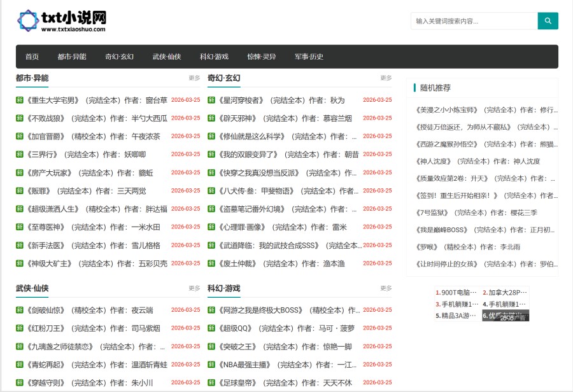
Task: Select the 首页 navigation item
Action: 32,57
